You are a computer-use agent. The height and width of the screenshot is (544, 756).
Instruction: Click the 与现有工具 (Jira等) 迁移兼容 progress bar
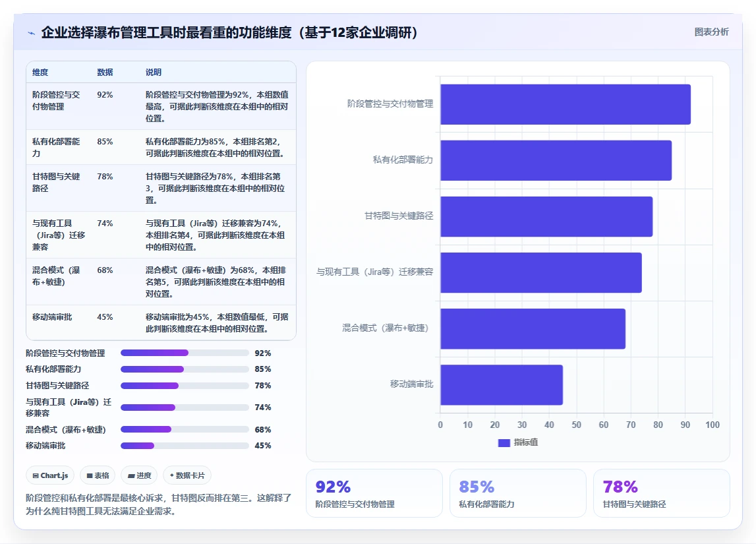tap(185, 408)
